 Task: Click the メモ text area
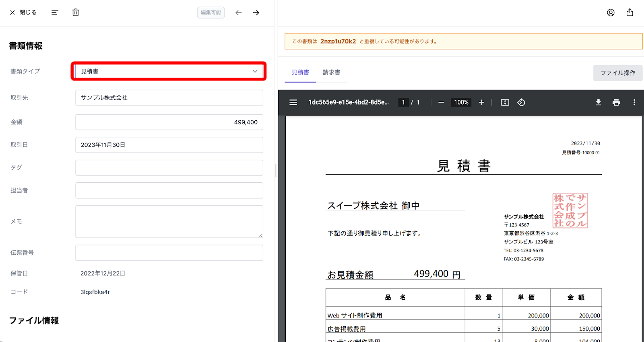169,222
